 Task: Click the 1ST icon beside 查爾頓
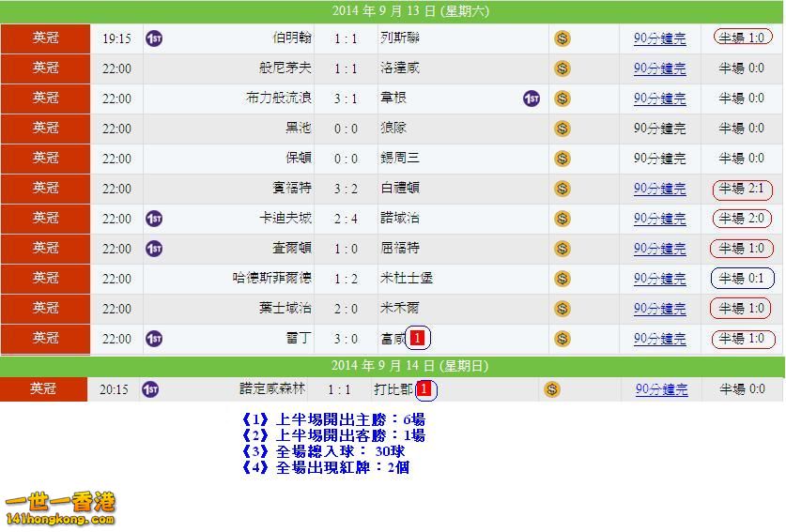tap(154, 249)
